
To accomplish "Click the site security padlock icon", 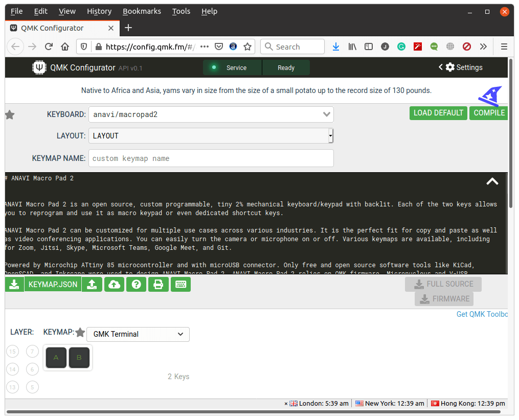I will [x=98, y=46].
